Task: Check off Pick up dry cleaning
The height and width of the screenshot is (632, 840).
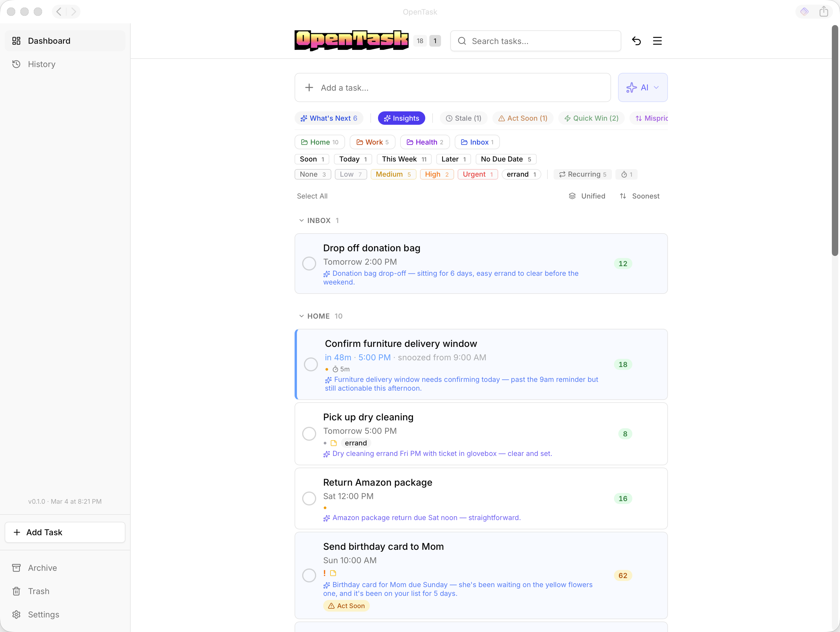Action: tap(309, 433)
